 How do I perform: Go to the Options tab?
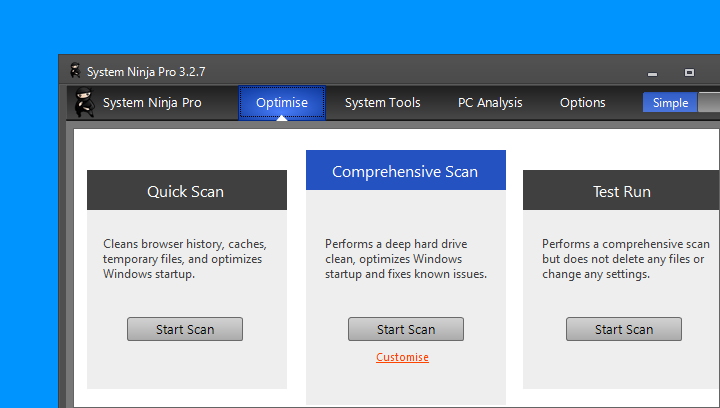582,103
